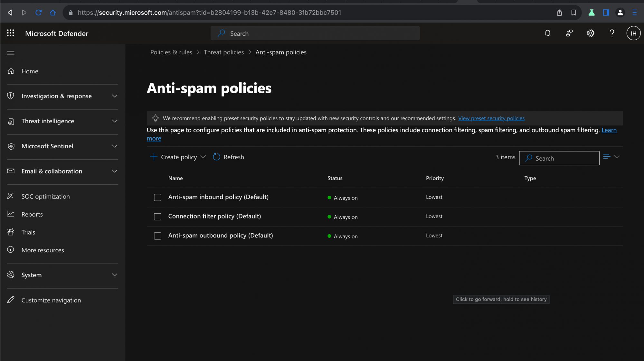Click the Customize navigation pencil icon
644x361 pixels.
(x=11, y=300)
